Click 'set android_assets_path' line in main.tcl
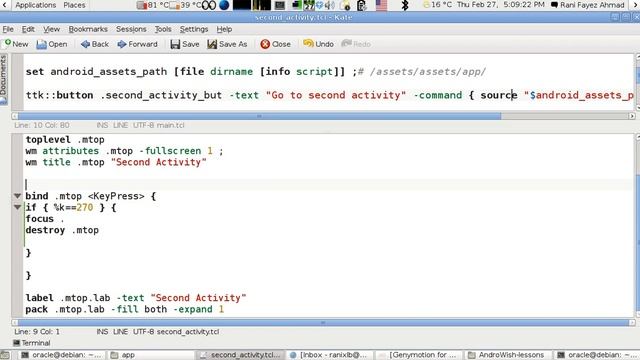640x360 pixels. pyautogui.click(x=256, y=72)
